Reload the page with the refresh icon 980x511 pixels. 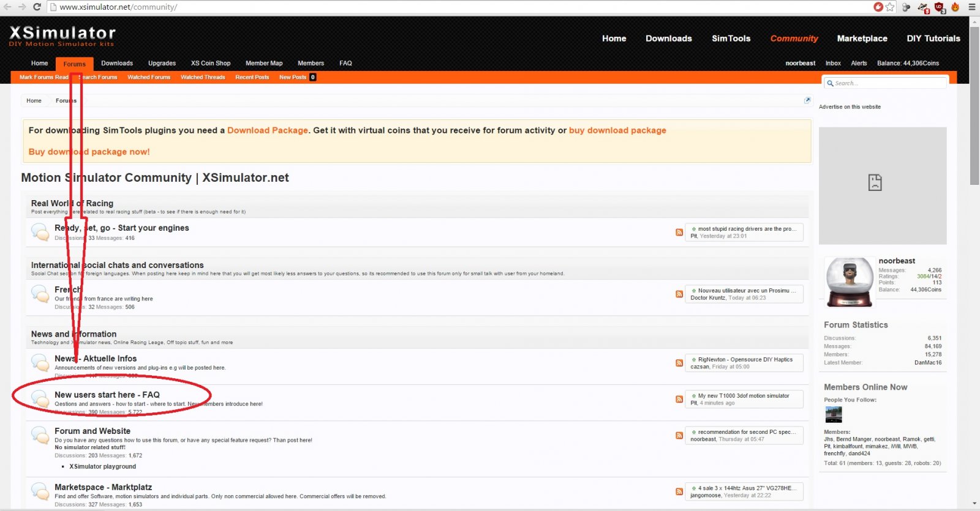[x=37, y=7]
